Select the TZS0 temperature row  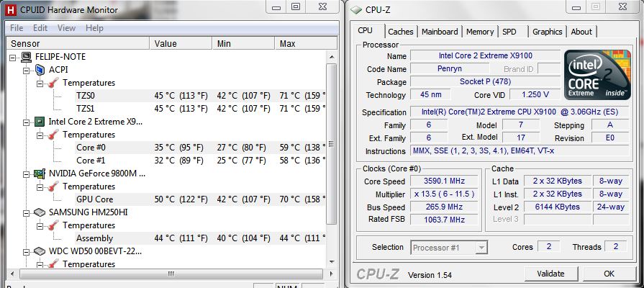(x=201, y=96)
